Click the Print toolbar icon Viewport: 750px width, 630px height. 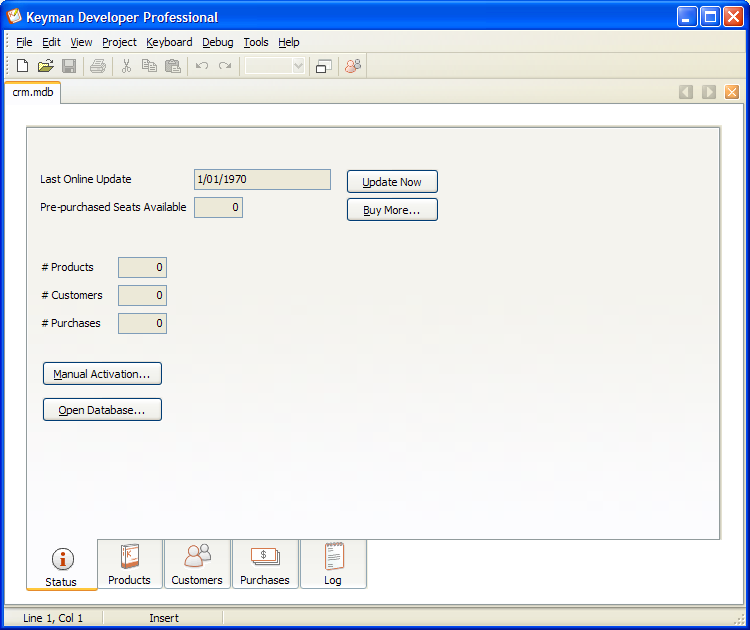coord(98,66)
